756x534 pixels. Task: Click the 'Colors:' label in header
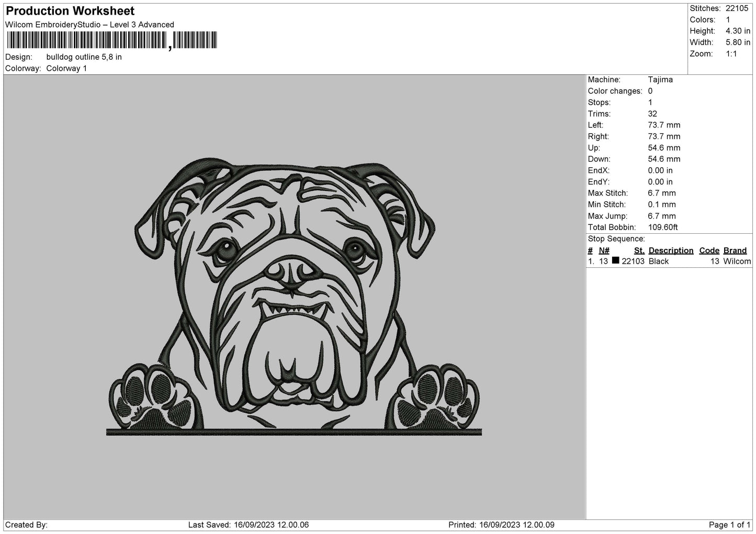(703, 20)
